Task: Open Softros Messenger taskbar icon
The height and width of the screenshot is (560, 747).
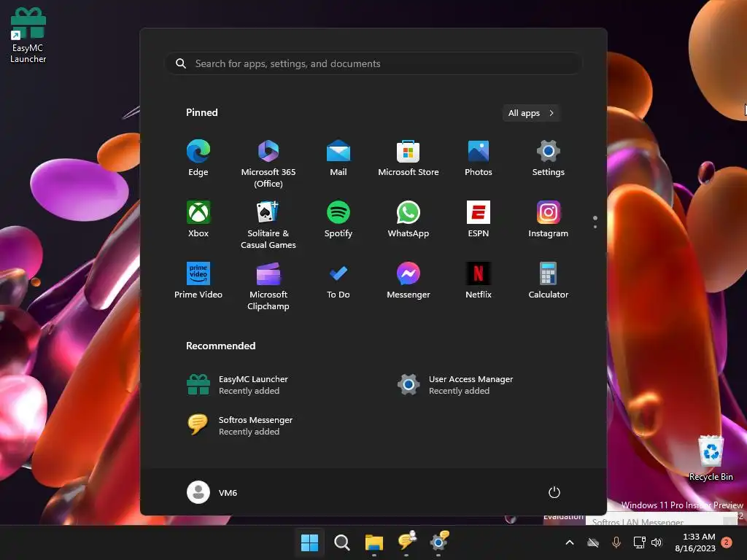Action: point(406,542)
